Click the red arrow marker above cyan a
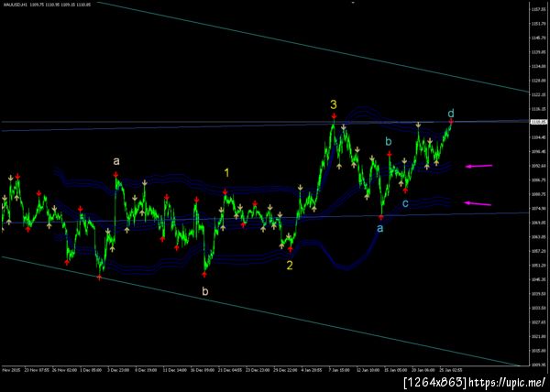The height and width of the screenshot is (392, 550). pyautogui.click(x=380, y=218)
